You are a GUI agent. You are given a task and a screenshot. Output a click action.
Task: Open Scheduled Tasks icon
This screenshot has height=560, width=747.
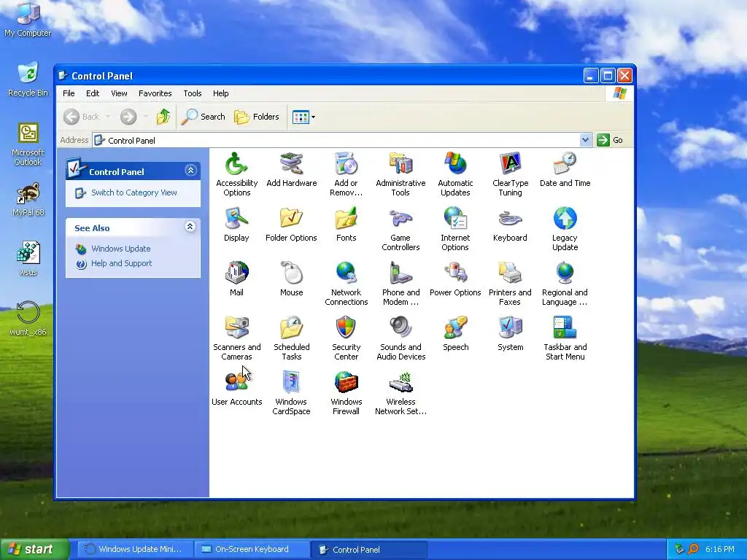point(291,328)
